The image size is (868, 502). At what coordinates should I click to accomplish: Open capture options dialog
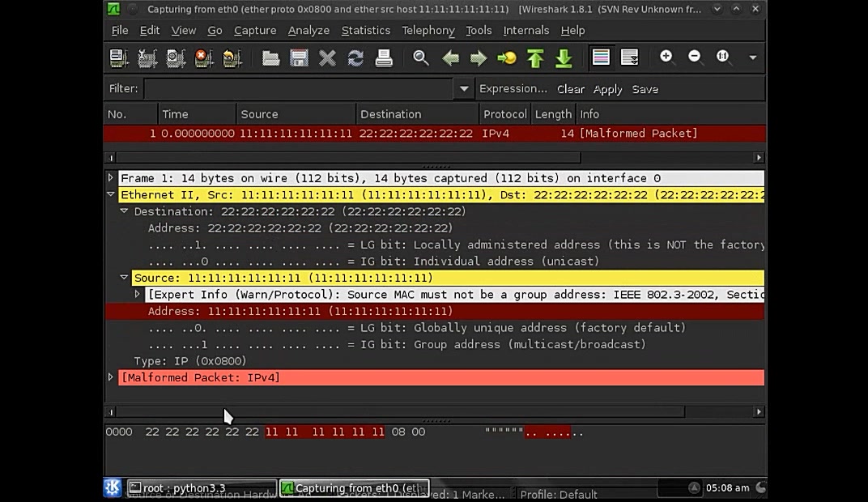pyautogui.click(x=147, y=57)
